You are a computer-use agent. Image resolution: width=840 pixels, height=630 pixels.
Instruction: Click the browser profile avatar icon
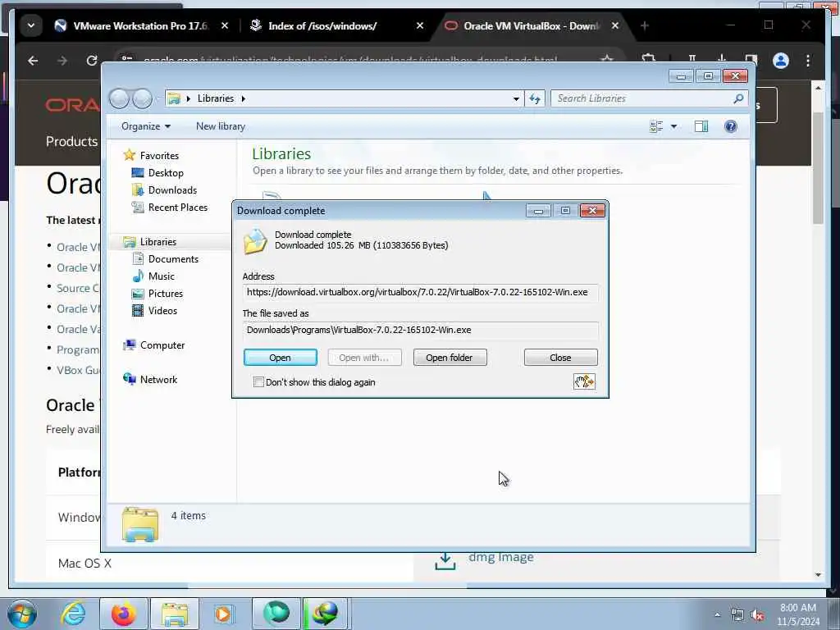click(781, 61)
